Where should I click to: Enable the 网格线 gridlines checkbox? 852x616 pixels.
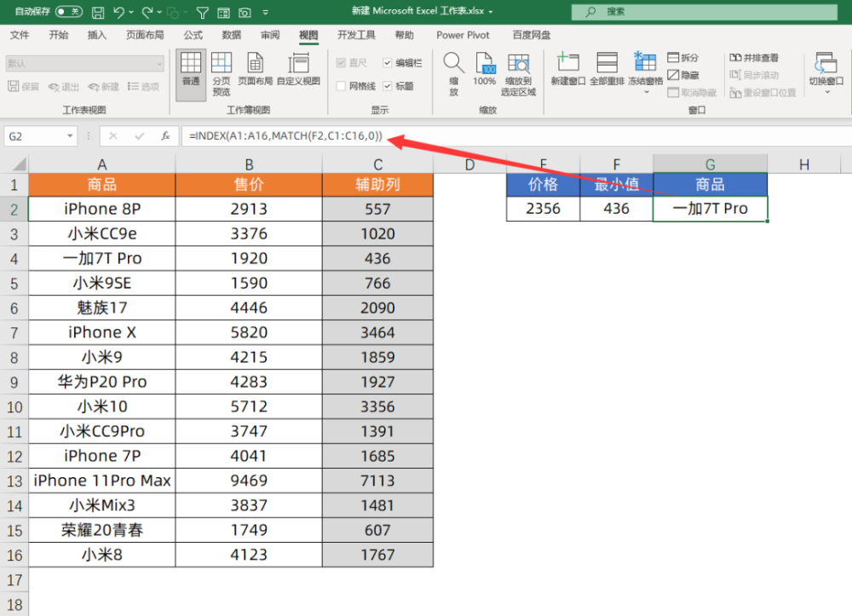tap(342, 86)
